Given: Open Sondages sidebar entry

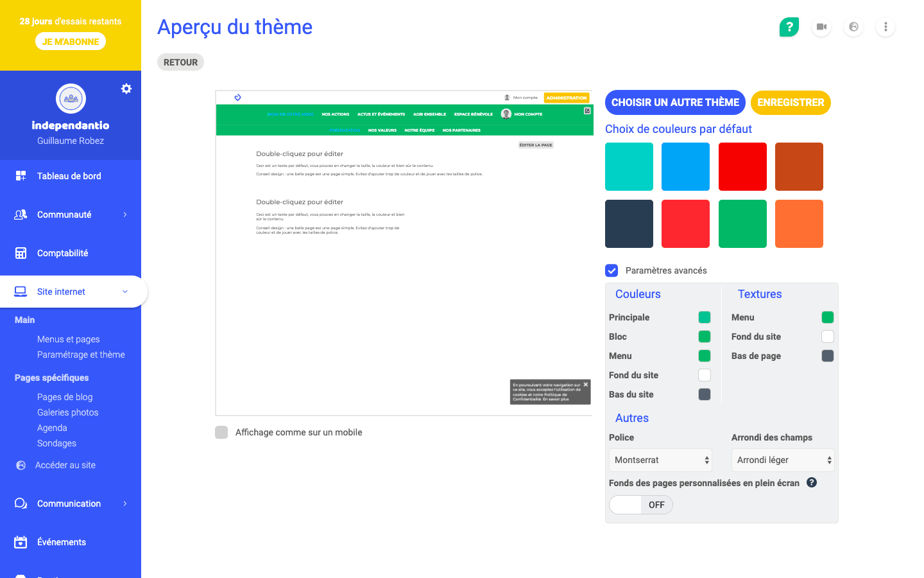Looking at the screenshot, I should click(x=56, y=443).
